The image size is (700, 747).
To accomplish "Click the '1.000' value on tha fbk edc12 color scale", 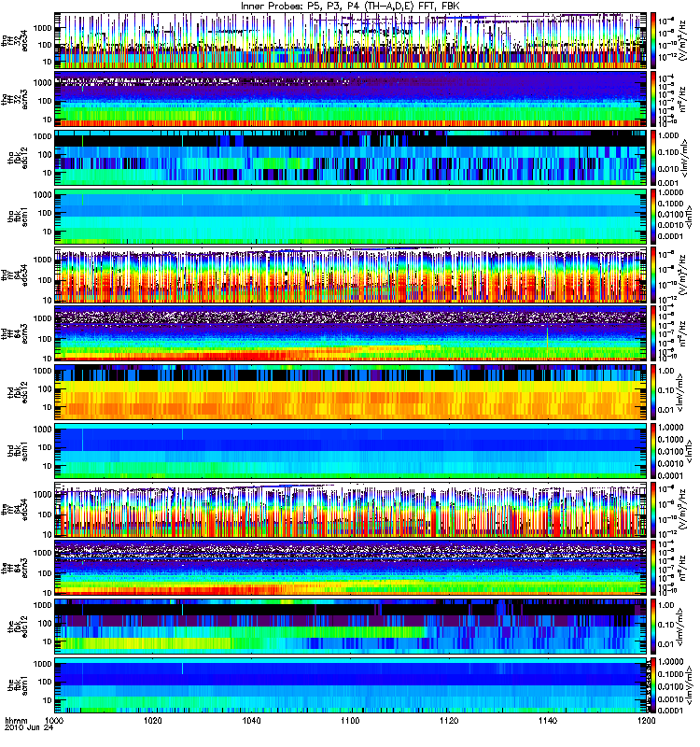I will click(668, 135).
